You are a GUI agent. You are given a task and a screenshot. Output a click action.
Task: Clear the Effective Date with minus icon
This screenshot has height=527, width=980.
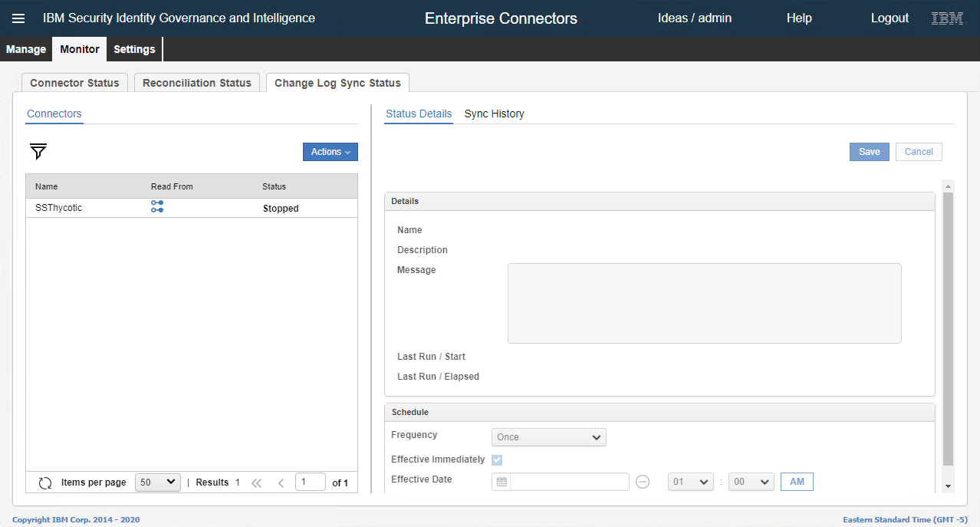point(643,482)
